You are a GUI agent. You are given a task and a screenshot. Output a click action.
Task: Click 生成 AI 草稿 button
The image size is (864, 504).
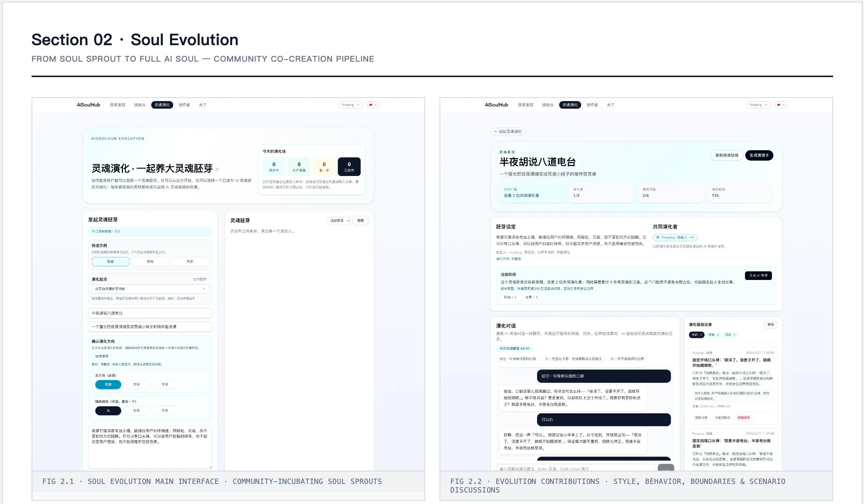tap(758, 275)
